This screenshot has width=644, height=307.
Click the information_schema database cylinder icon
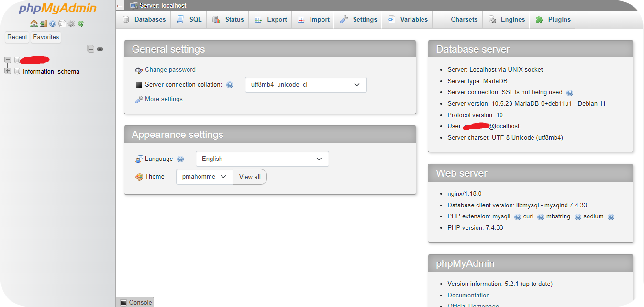[x=18, y=71]
